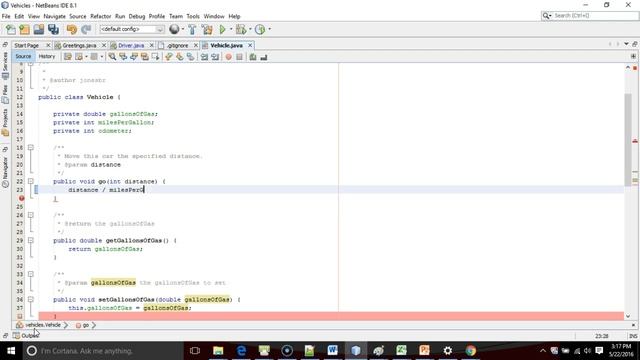Switch to the Driver.java tab
Screen dimensions: 640x360
click(x=131, y=45)
